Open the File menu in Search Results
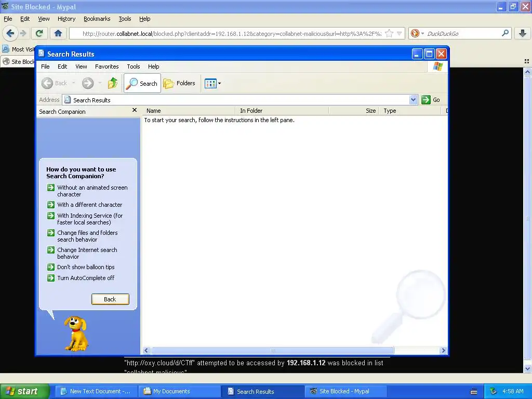 (x=45, y=66)
